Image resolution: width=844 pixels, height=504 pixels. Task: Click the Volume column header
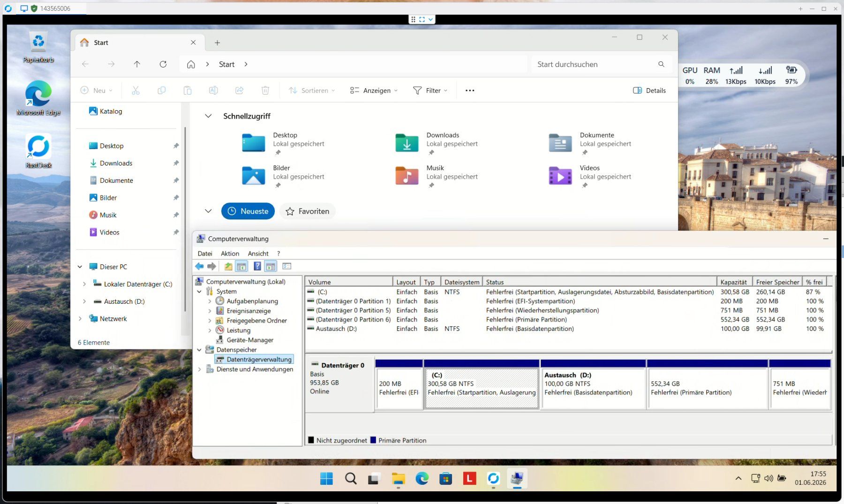[x=349, y=282]
